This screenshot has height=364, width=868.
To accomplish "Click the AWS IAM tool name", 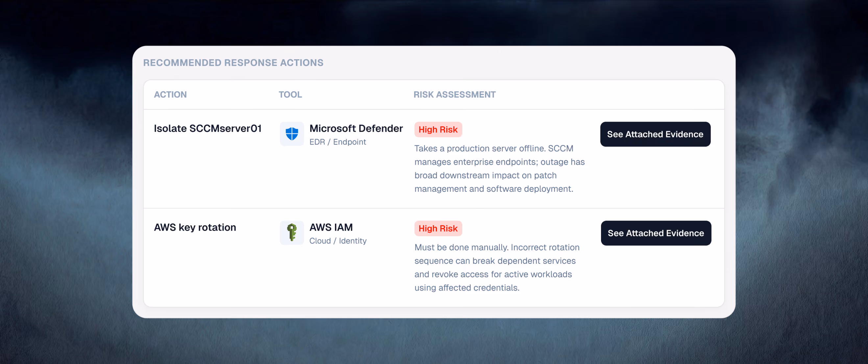I will 331,227.
